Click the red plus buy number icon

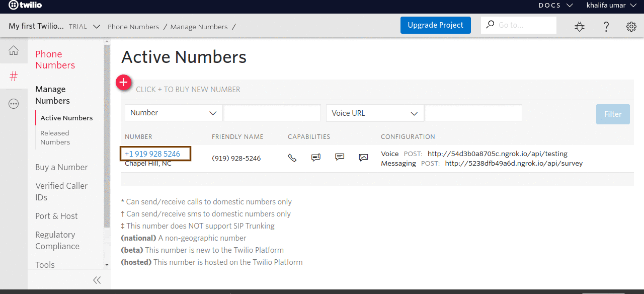pos(124,82)
